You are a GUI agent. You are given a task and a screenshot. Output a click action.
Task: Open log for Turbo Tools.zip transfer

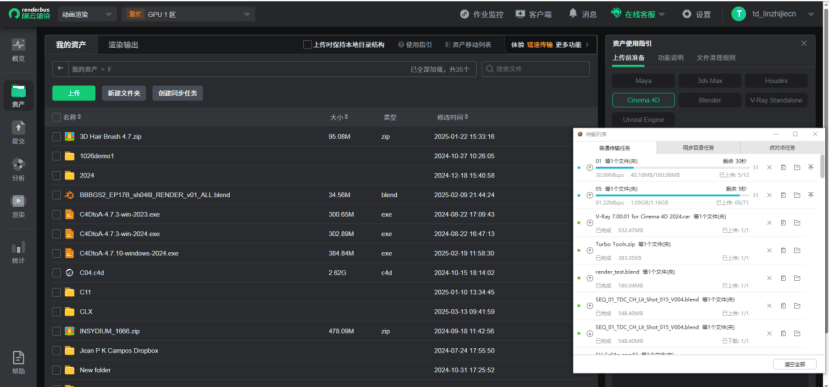[x=783, y=250]
